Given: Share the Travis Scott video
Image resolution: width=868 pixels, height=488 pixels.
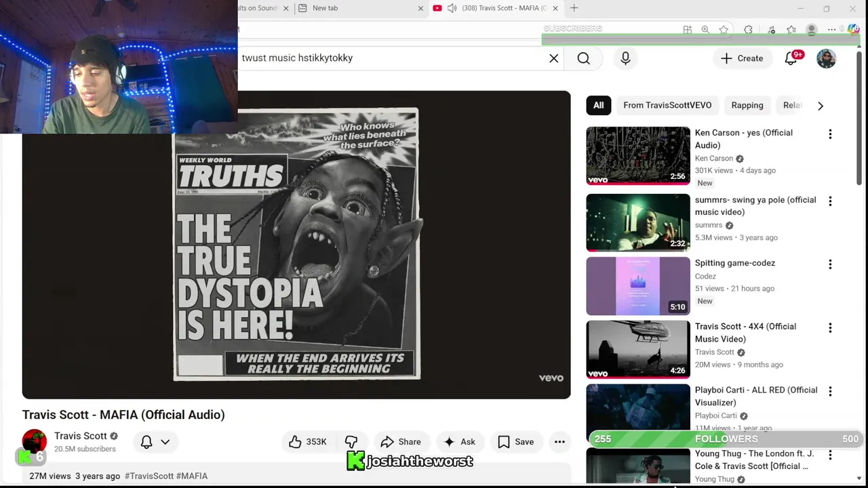Looking at the screenshot, I should pyautogui.click(x=401, y=442).
